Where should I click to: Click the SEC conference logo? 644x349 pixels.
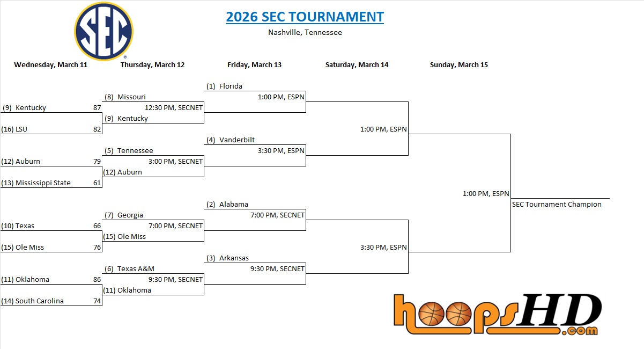[103, 32]
